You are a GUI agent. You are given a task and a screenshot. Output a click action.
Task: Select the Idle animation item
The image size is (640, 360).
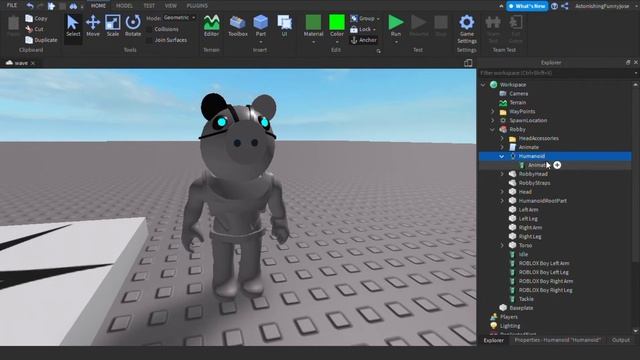[523, 254]
